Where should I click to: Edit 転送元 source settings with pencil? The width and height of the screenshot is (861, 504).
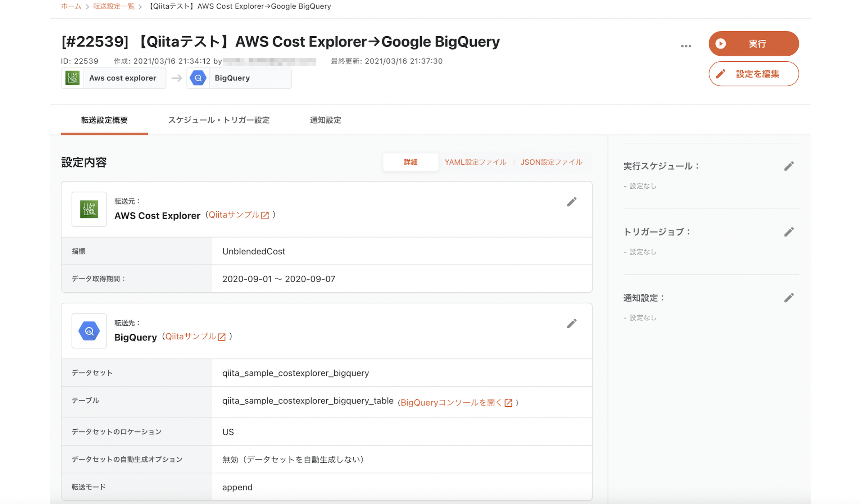571,202
